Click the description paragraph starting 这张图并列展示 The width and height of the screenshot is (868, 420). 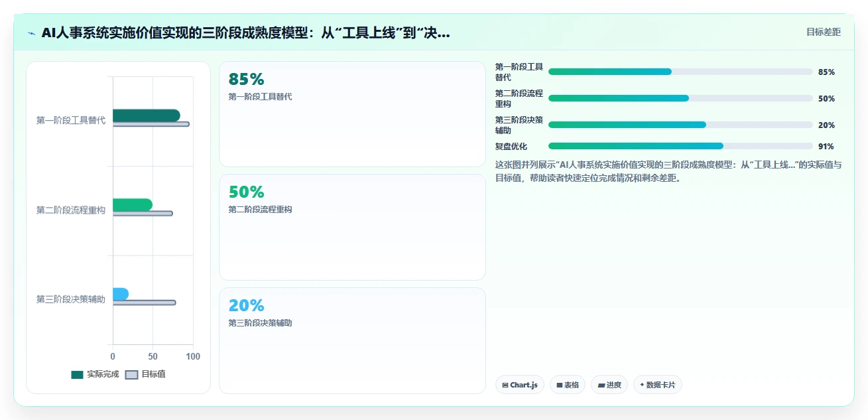668,171
